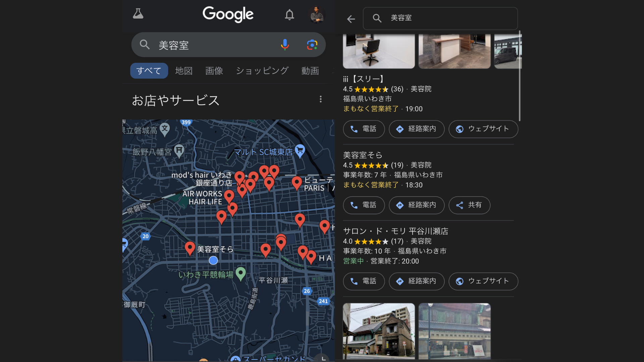644x362 pixels.
Task: Switch to the 地図 tab
Action: pyautogui.click(x=184, y=71)
